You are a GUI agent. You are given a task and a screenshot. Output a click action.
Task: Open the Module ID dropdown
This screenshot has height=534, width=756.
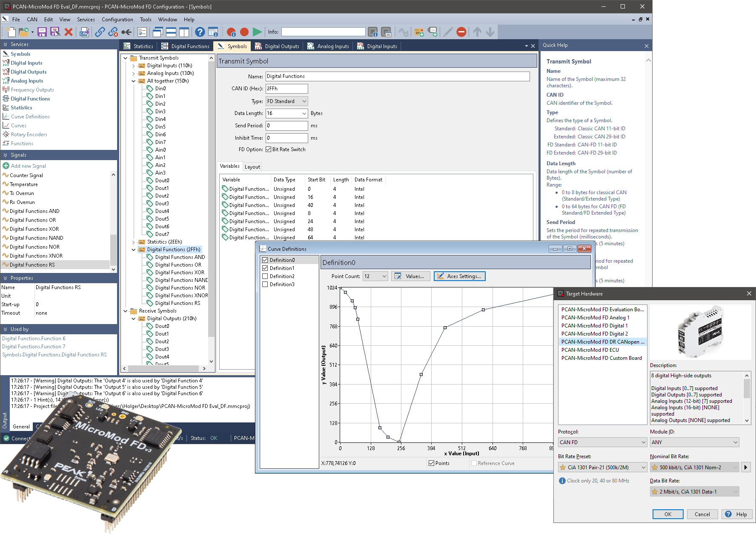point(695,442)
